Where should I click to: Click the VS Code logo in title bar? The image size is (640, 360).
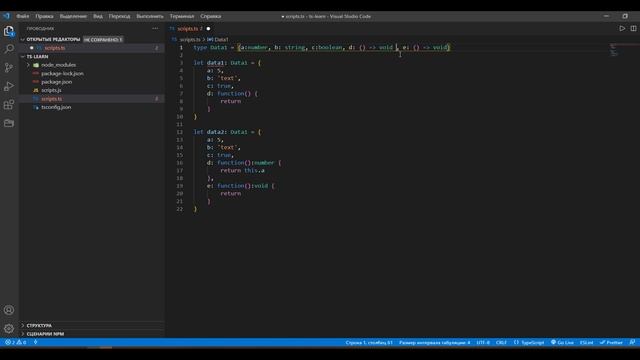[6, 16]
